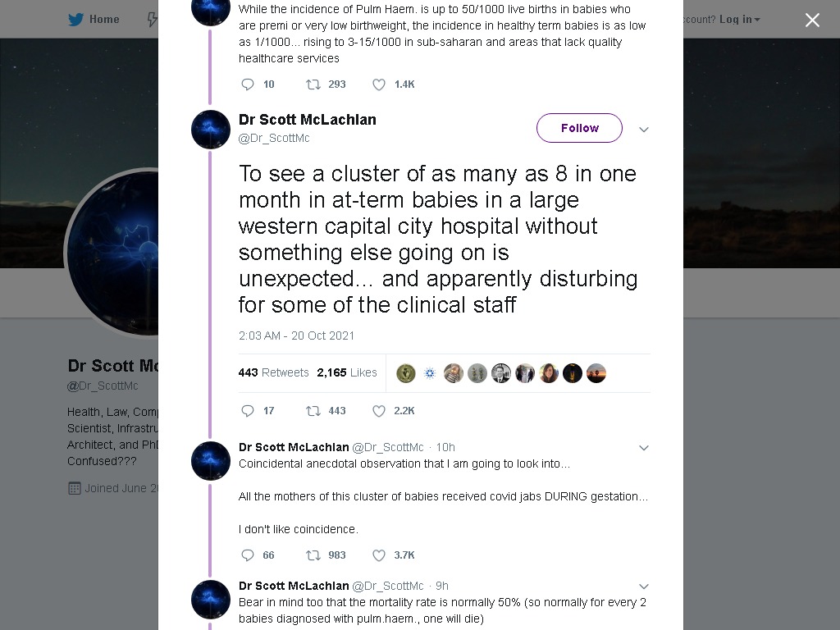Like the covid jabs tweet with 3.7K likes
Image resolution: width=840 pixels, height=630 pixels.
pos(379,555)
